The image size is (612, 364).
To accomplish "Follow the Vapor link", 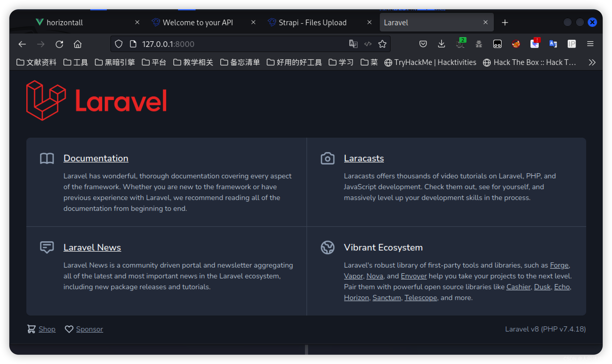I will click(353, 276).
